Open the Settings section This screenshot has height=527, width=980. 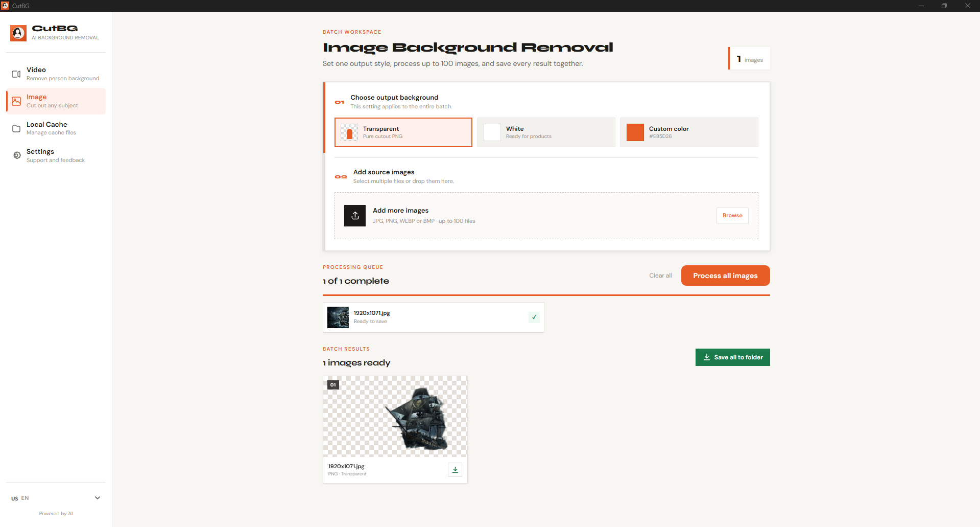56,155
